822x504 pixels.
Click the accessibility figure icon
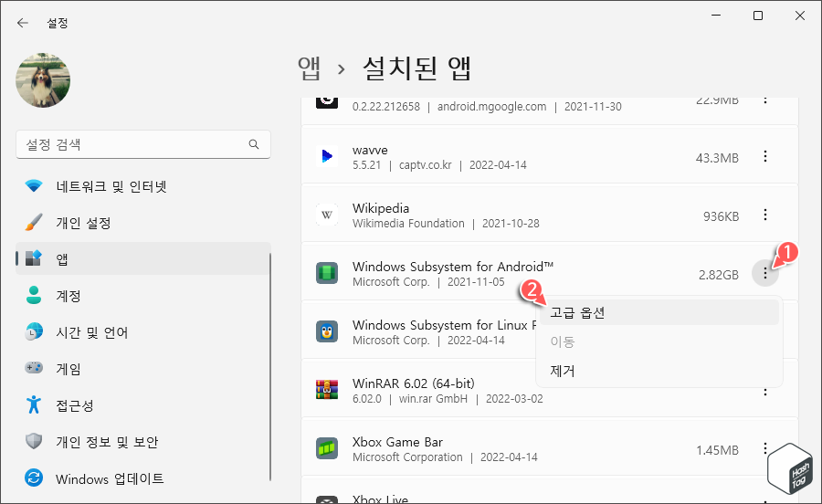(x=34, y=404)
